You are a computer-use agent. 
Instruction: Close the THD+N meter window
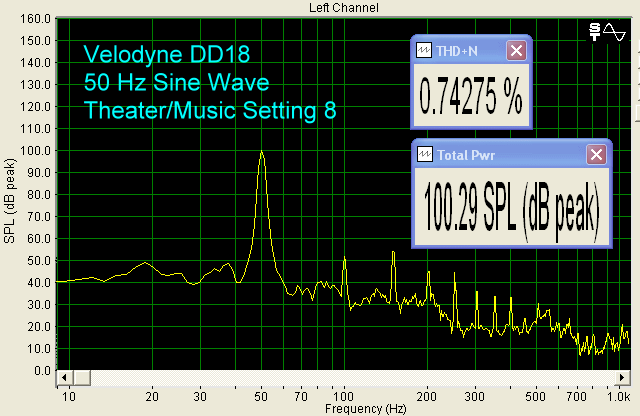516,50
